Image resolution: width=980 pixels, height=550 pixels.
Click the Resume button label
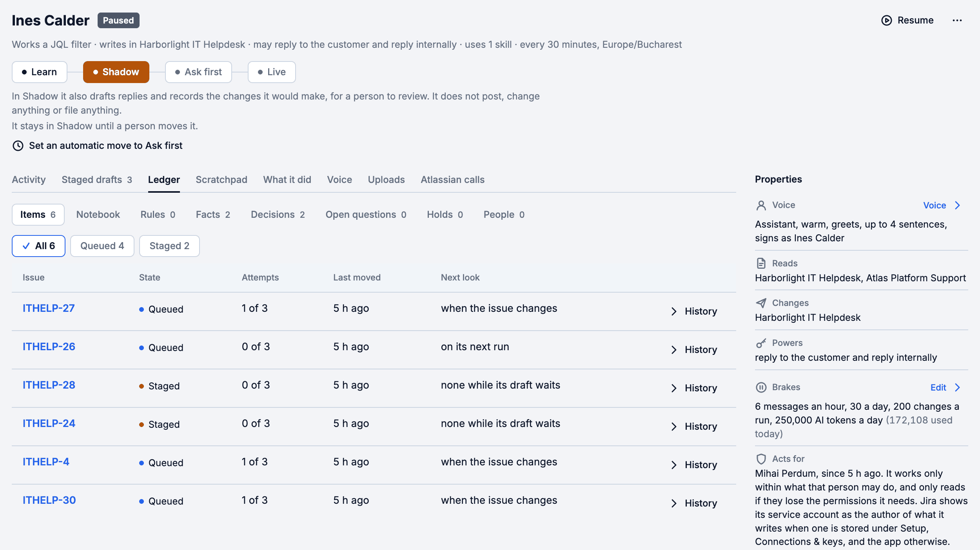[915, 20]
